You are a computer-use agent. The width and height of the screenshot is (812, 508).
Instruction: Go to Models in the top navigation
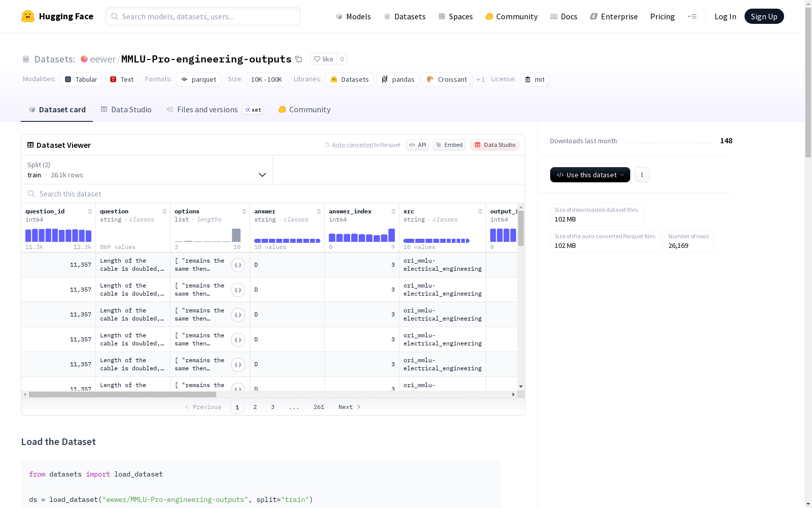point(353,16)
